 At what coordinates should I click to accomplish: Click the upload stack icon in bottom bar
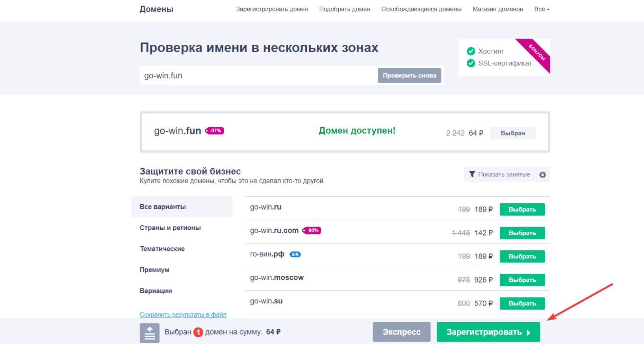coord(150,333)
